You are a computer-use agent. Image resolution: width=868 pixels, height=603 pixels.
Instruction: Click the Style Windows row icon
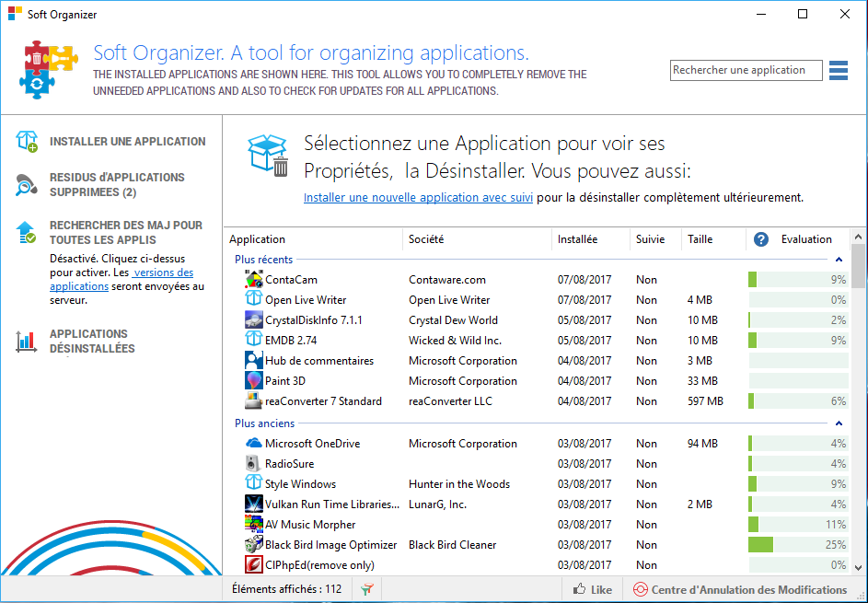point(253,482)
